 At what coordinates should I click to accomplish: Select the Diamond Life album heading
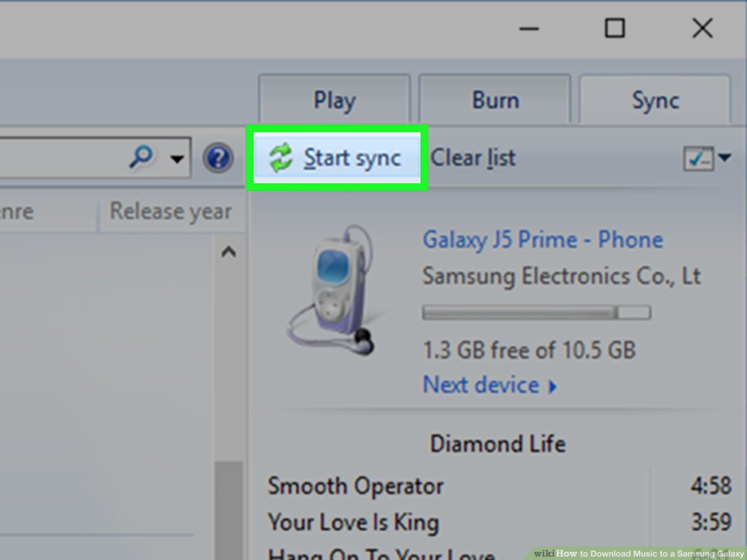[x=497, y=444]
